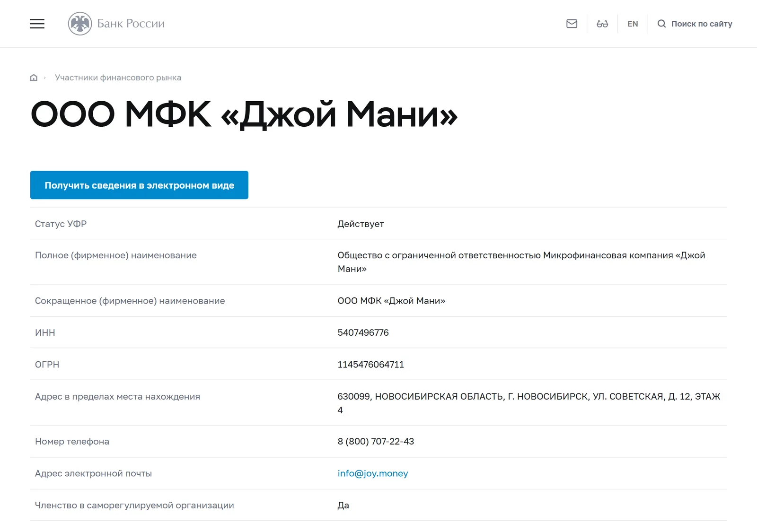
Task: Click the "ОГРН" row label
Action: (x=47, y=365)
